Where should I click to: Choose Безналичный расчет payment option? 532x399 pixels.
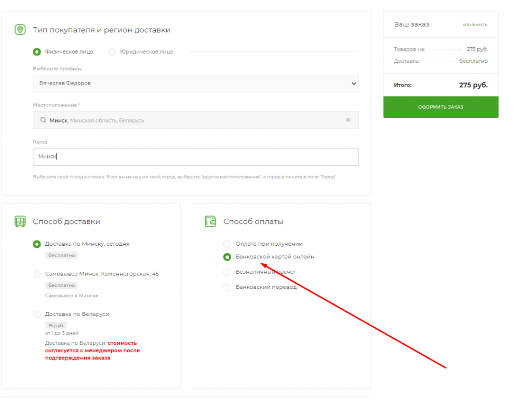coord(227,272)
